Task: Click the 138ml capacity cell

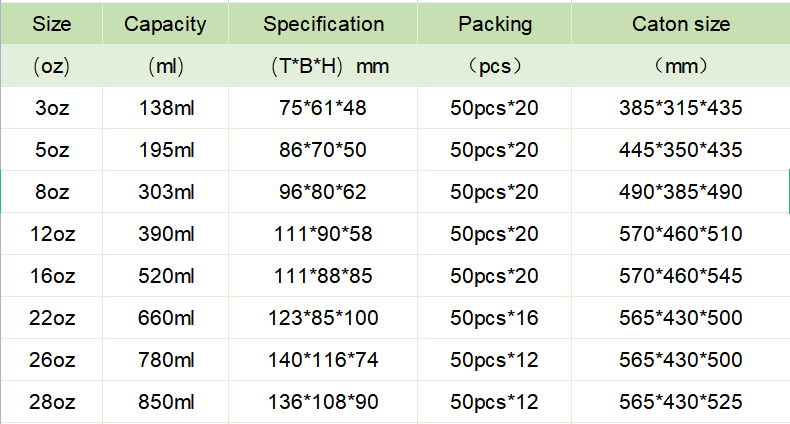Action: coord(165,108)
